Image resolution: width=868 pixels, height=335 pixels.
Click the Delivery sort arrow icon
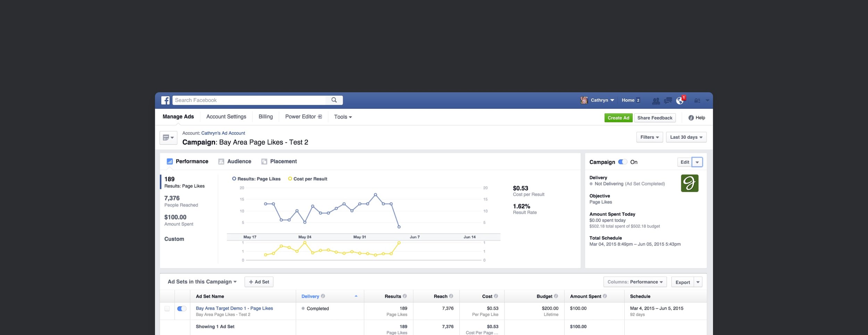[x=356, y=296]
